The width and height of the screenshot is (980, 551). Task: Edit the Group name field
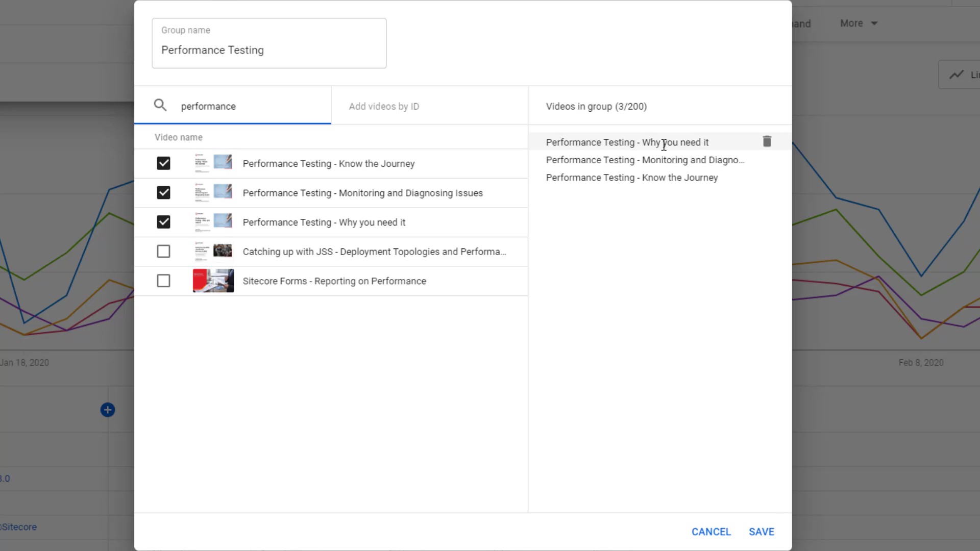coord(269,50)
